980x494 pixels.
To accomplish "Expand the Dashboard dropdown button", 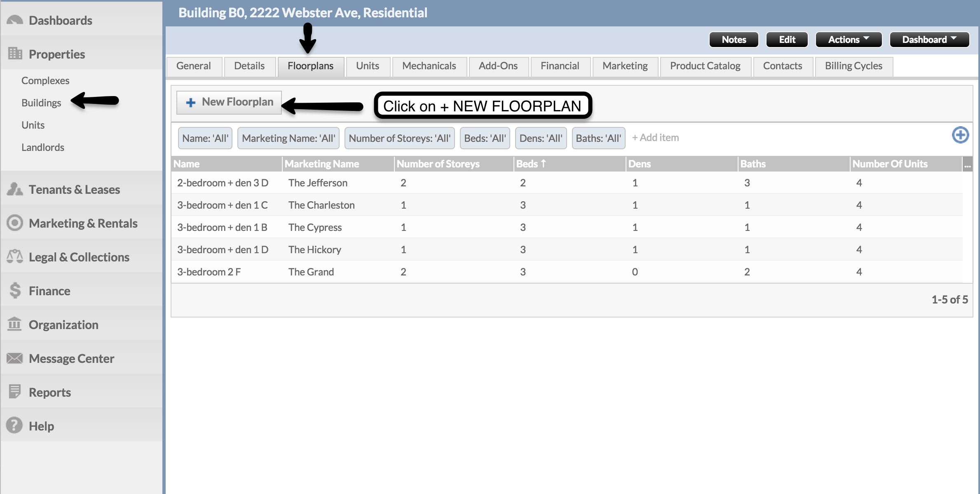I will 929,40.
